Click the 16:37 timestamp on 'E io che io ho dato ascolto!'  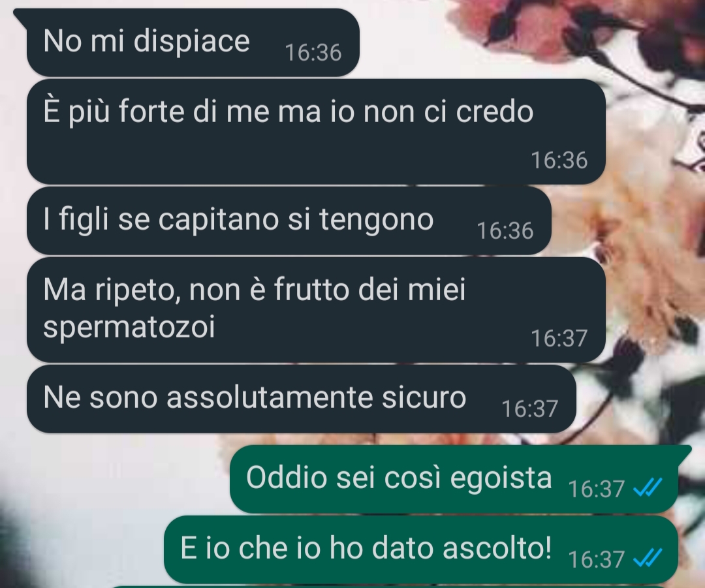pyautogui.click(x=596, y=560)
